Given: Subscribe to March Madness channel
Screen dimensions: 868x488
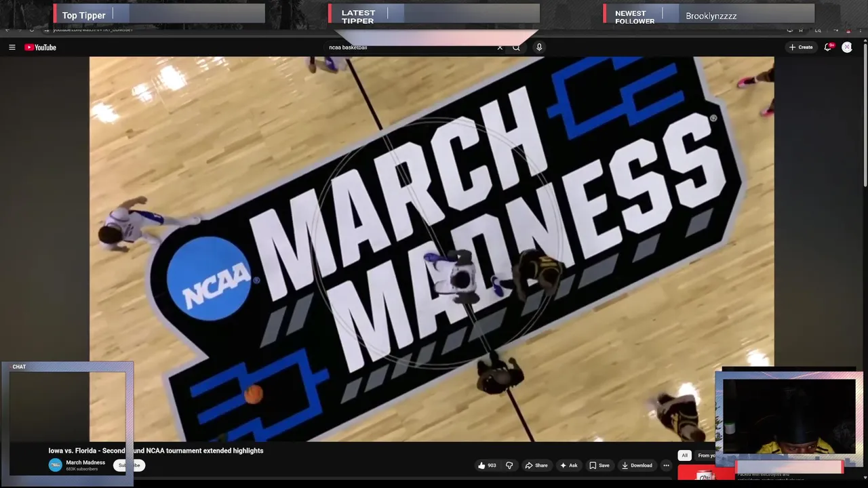Looking at the screenshot, I should tap(129, 466).
